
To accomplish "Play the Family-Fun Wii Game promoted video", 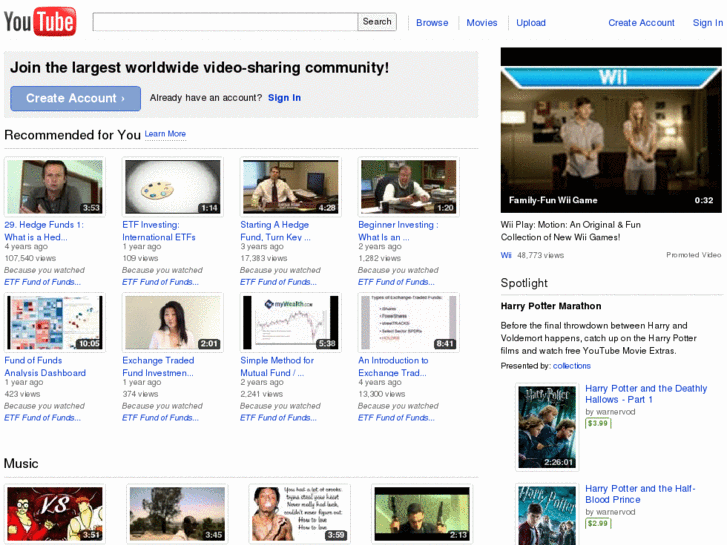I will click(x=610, y=129).
